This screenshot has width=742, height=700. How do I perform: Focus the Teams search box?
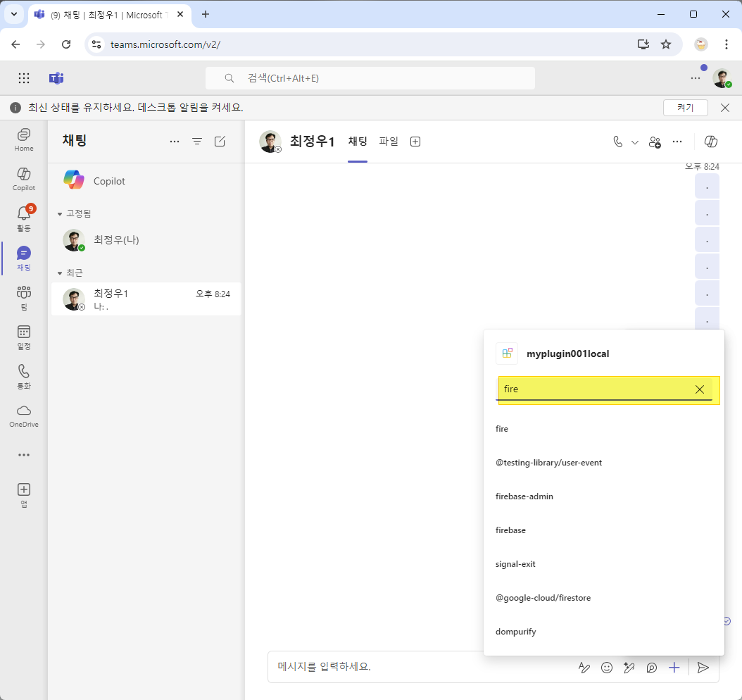[x=370, y=78]
